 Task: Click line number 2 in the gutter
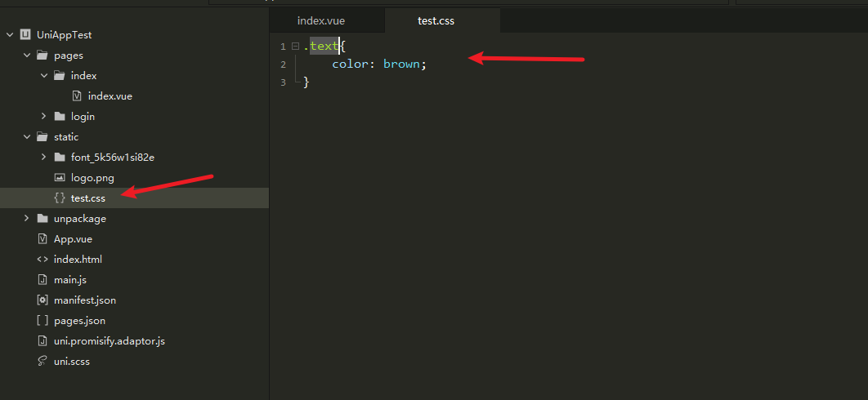tap(283, 64)
